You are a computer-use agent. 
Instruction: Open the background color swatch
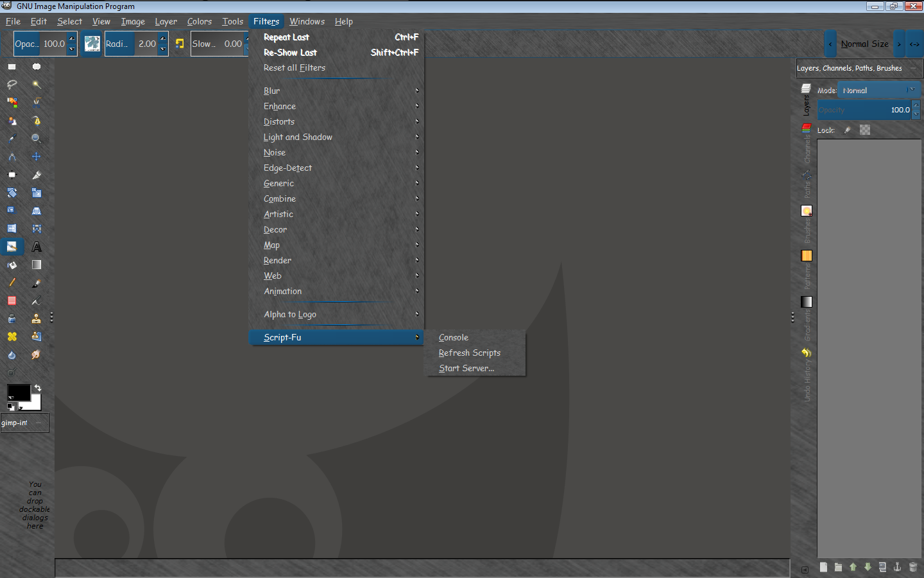click(35, 403)
